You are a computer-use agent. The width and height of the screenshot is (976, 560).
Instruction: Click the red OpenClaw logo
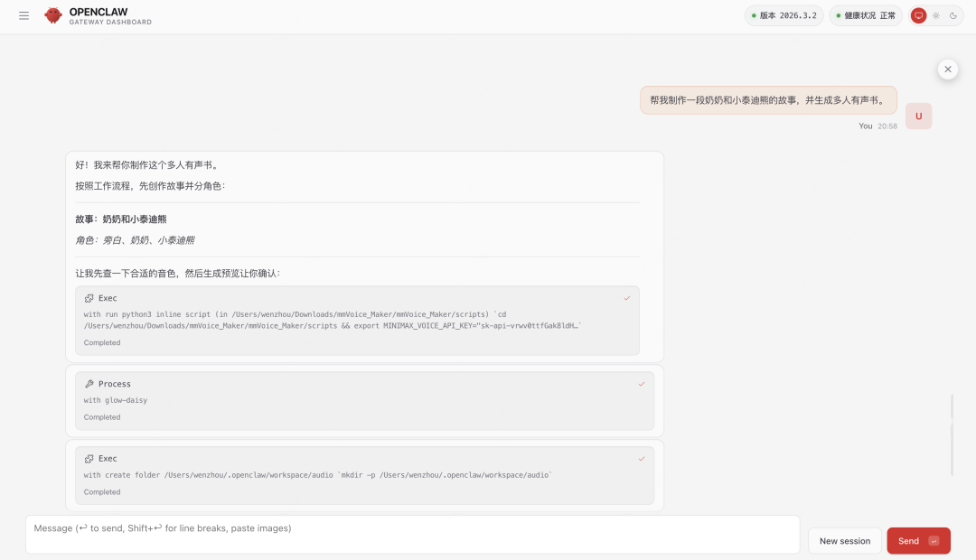coord(53,15)
